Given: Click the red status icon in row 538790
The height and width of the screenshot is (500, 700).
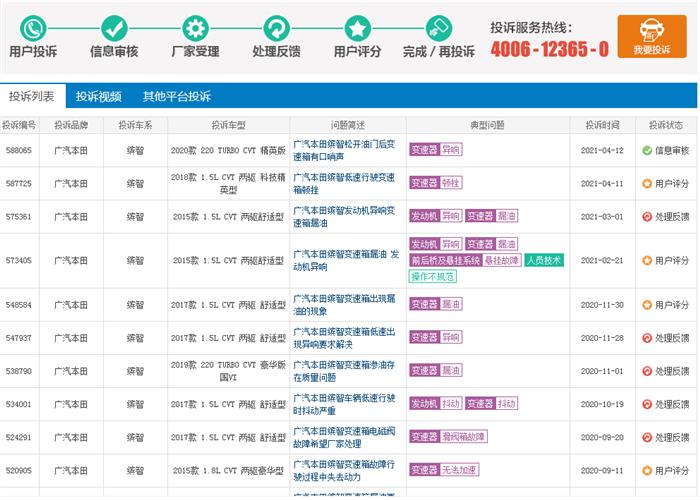Looking at the screenshot, I should point(646,371).
